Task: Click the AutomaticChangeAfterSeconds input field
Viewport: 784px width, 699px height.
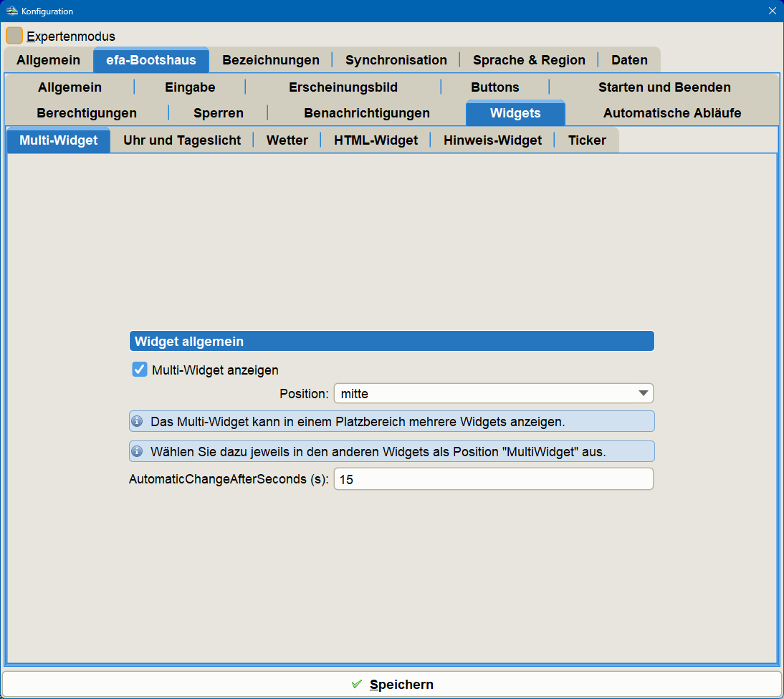Action: [x=493, y=478]
